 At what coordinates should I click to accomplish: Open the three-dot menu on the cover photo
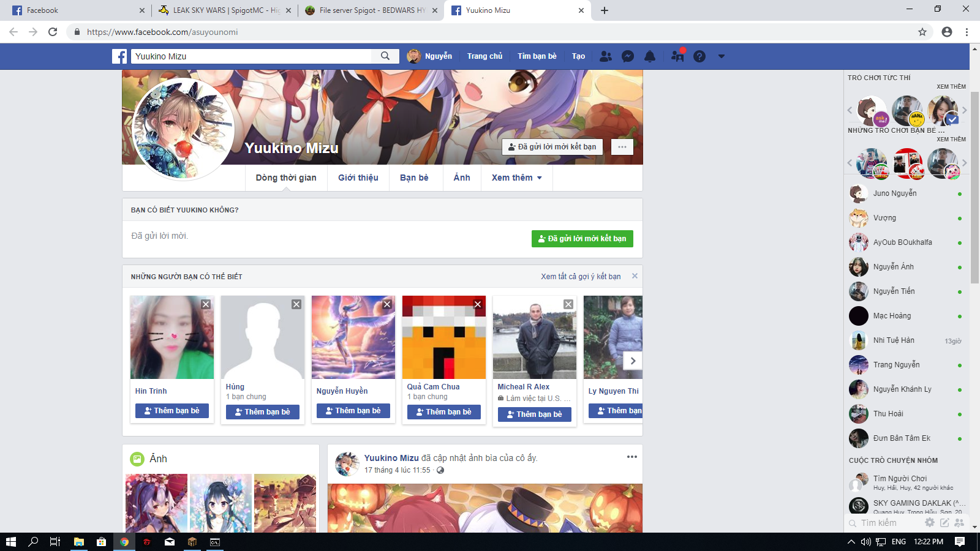click(622, 147)
